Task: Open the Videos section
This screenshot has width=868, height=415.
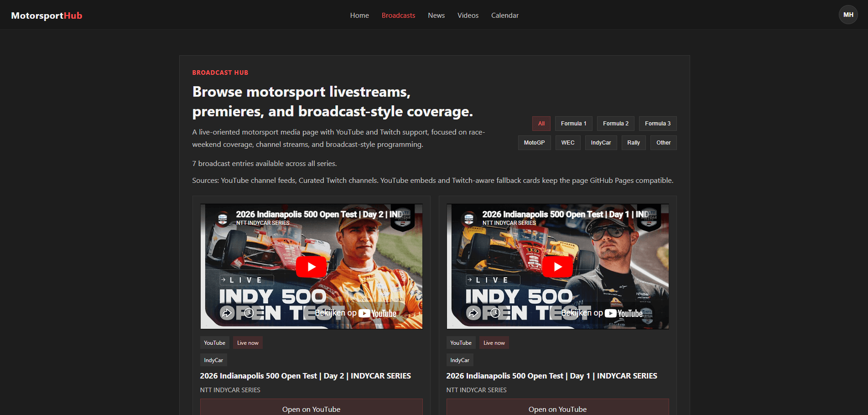Action: pyautogui.click(x=468, y=16)
